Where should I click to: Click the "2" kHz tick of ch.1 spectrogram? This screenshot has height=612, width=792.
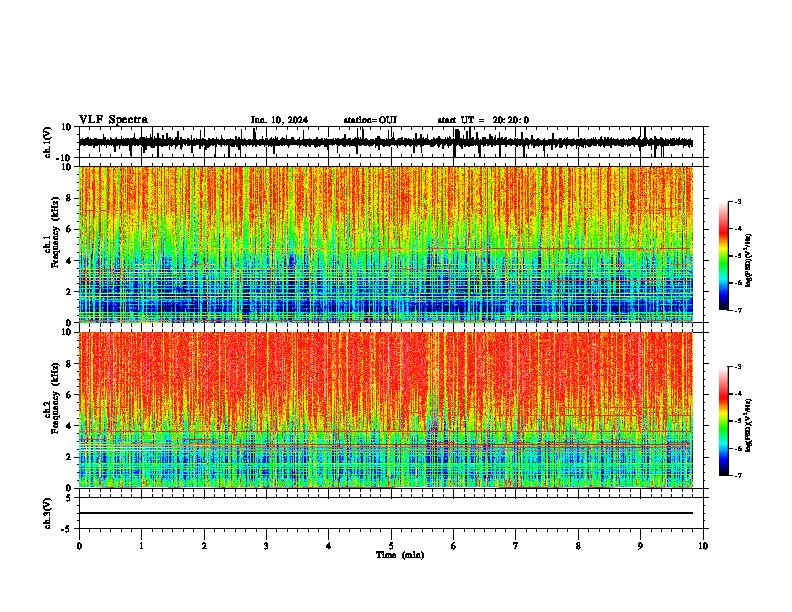[70, 291]
